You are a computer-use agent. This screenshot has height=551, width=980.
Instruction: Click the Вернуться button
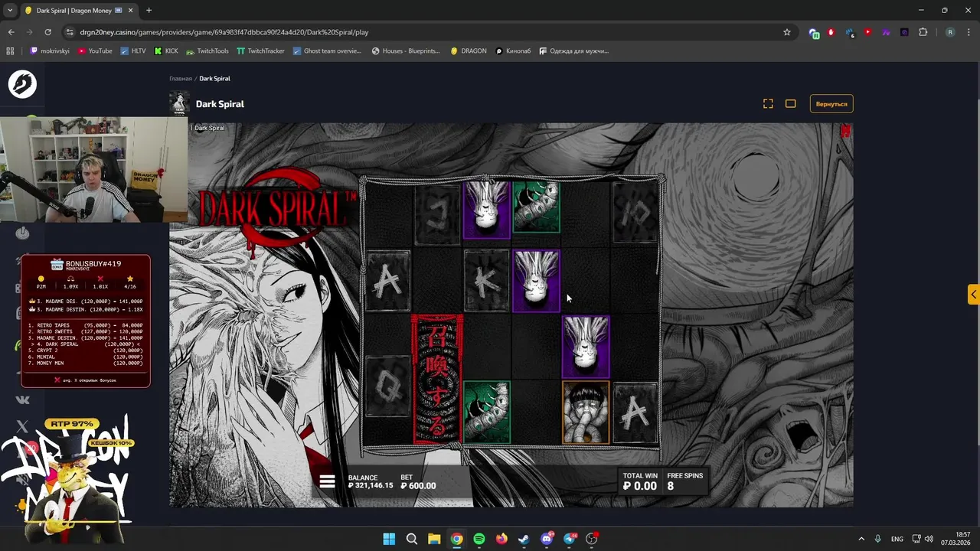click(831, 104)
